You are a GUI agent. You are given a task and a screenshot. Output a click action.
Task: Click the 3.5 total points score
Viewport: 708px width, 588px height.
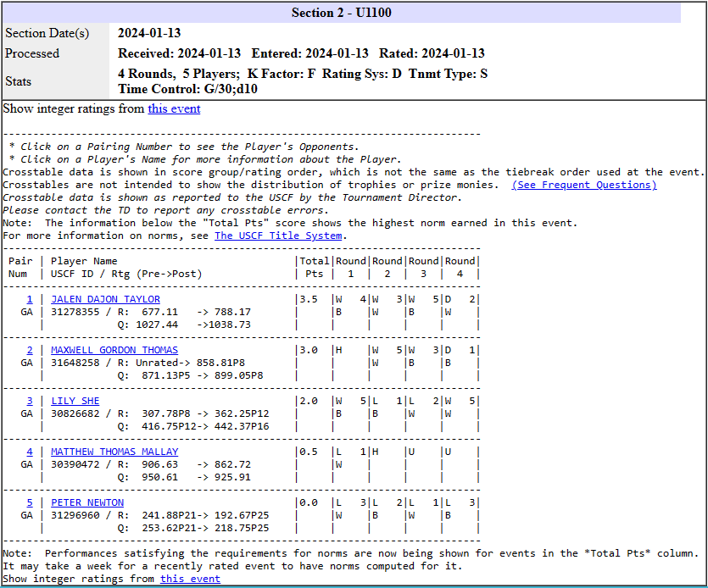(x=307, y=299)
